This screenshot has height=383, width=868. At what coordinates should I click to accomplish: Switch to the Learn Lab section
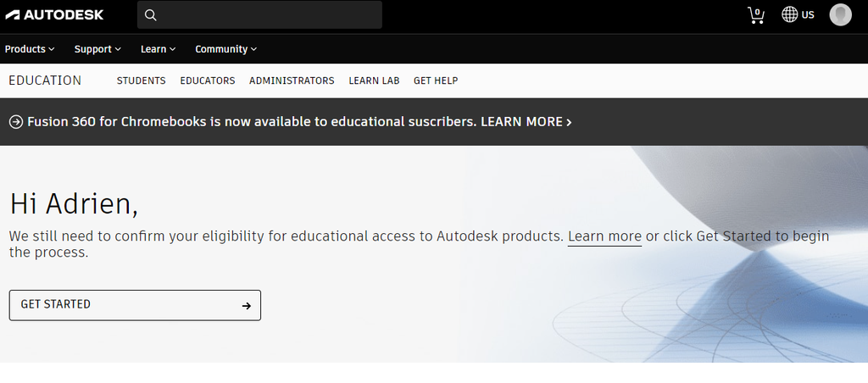pos(374,80)
